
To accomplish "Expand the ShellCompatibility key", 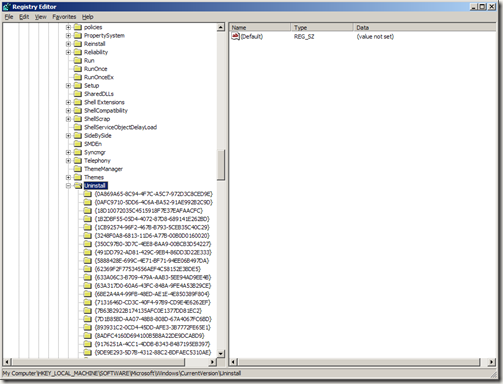I will (68, 110).
